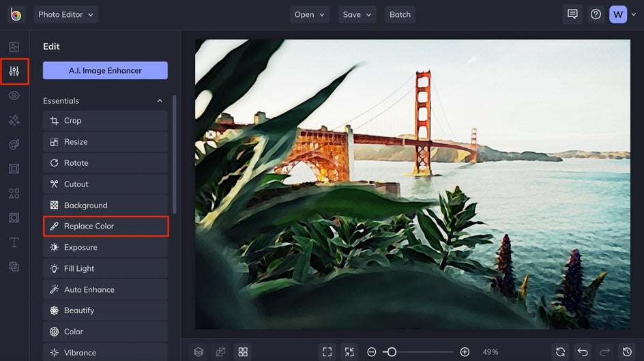This screenshot has width=644, height=361.
Task: Select the Background tool
Action: (105, 205)
